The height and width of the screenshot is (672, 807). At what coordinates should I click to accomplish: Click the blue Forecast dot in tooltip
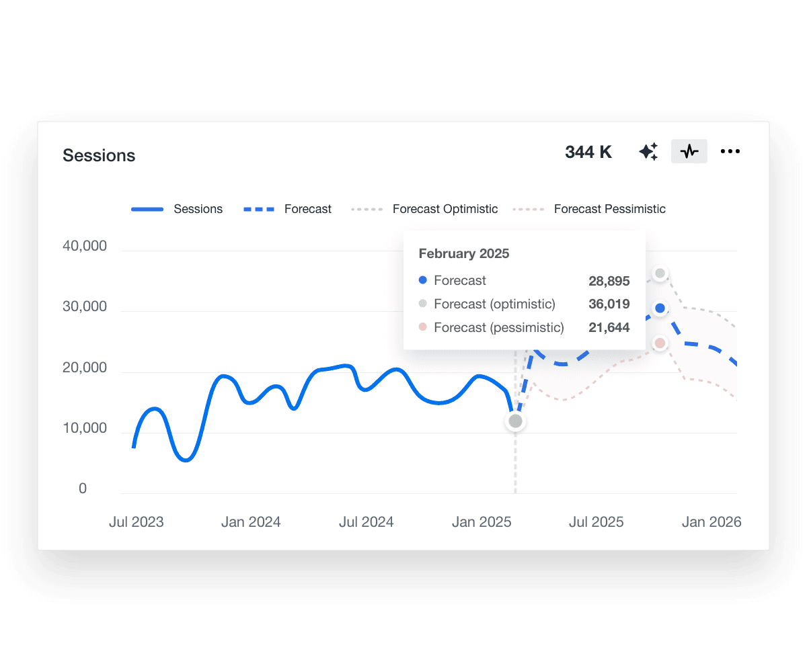pos(422,280)
